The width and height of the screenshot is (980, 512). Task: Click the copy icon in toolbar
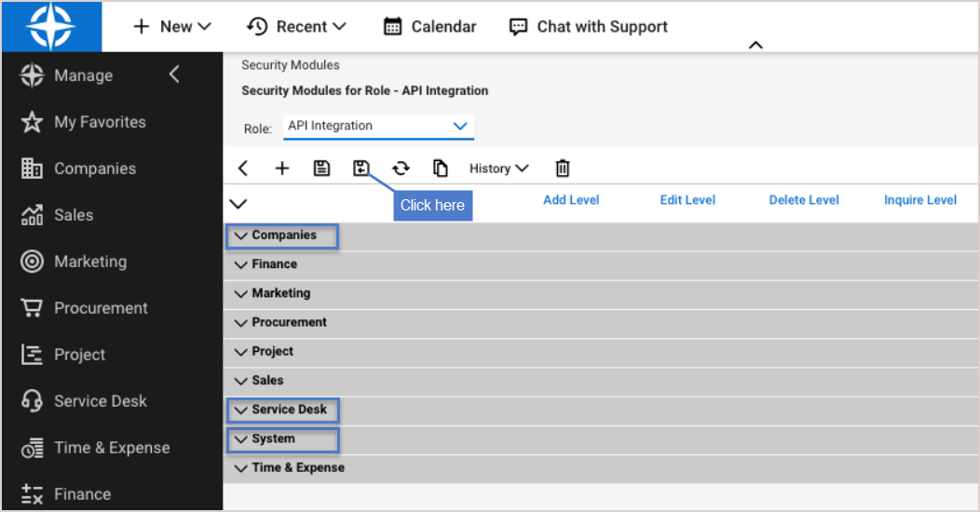440,168
